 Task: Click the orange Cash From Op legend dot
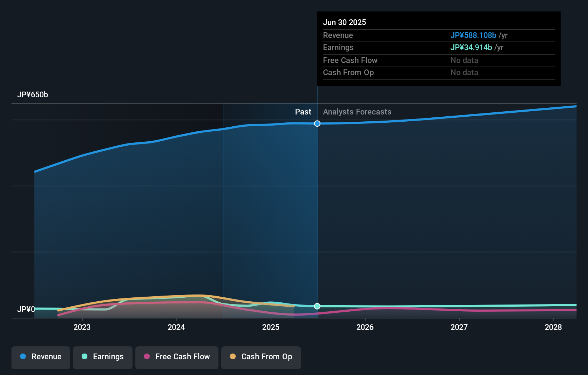tap(233, 356)
